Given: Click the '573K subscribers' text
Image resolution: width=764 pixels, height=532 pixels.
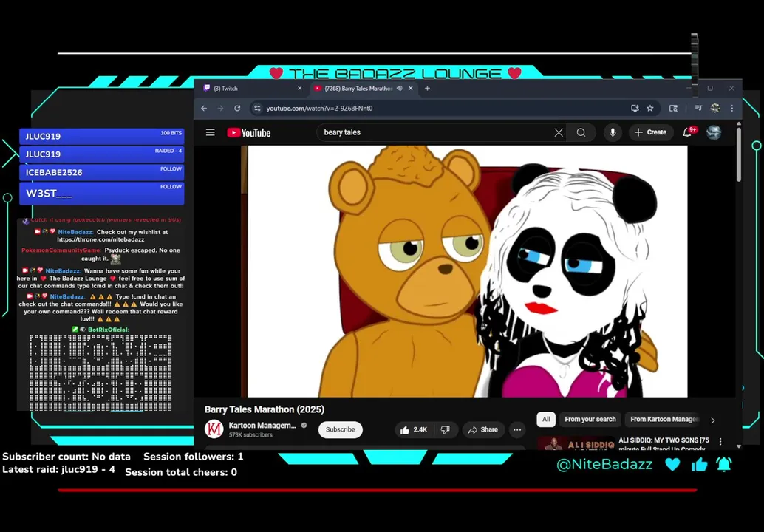Looking at the screenshot, I should 250,435.
